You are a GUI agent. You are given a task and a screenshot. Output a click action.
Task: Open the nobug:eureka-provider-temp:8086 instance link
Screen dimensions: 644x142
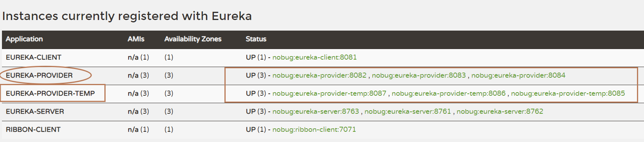(448, 93)
